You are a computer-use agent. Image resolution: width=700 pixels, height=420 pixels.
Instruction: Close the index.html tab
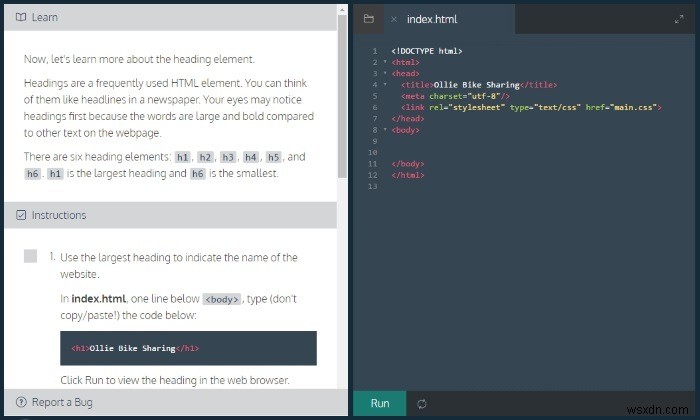tap(394, 19)
